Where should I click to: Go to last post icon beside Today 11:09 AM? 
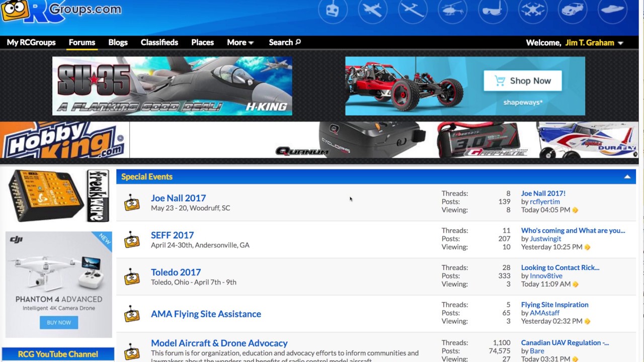pos(575,284)
